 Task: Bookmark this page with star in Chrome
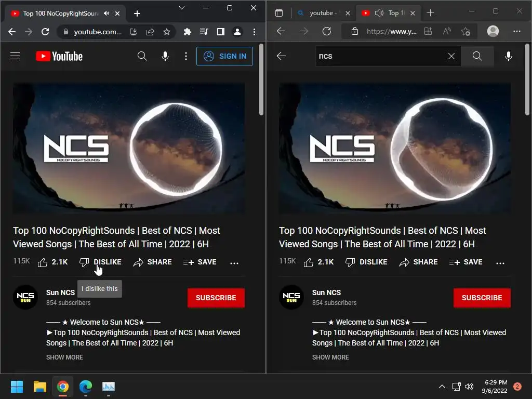167,32
